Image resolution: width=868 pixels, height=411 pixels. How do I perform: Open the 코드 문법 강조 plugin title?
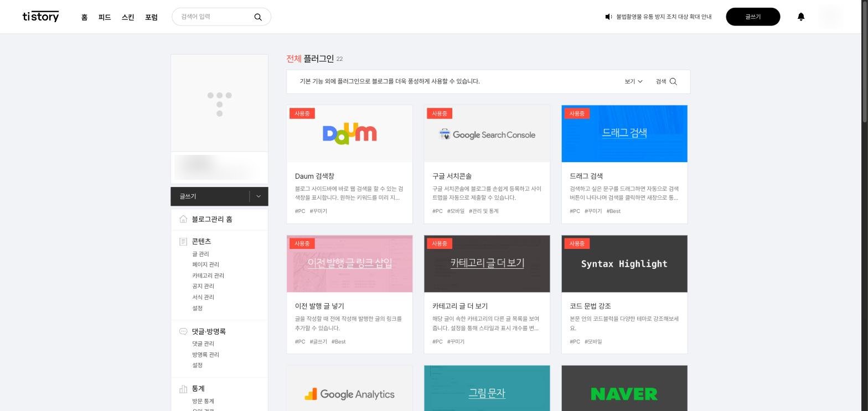point(590,306)
